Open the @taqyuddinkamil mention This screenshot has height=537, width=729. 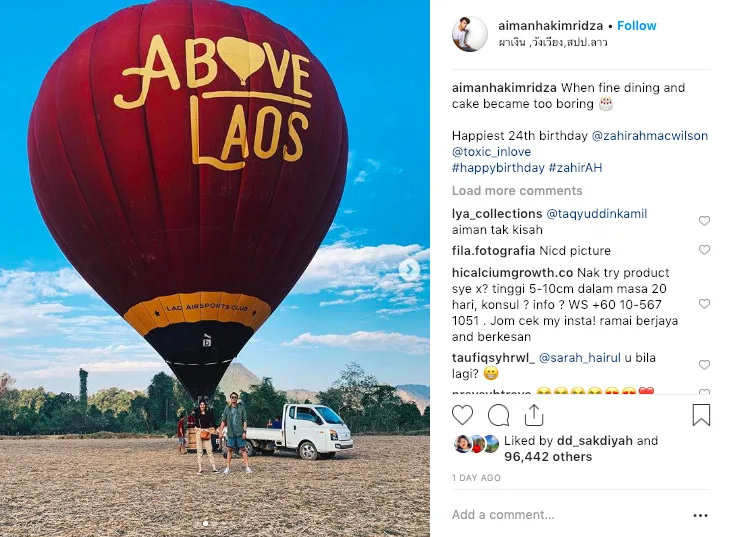pos(596,214)
